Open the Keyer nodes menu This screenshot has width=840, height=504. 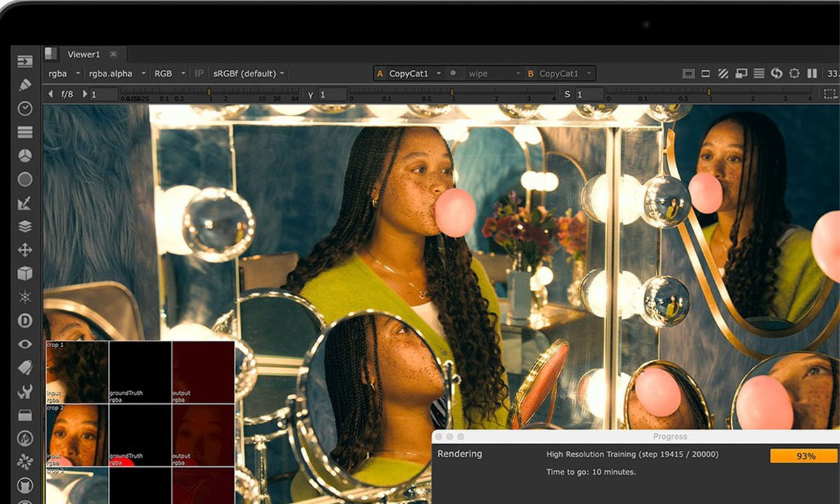click(25, 203)
